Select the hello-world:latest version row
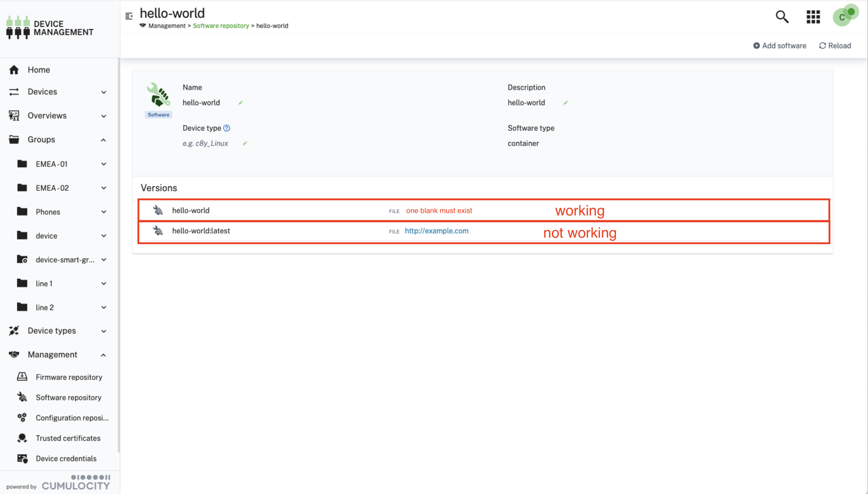 (x=201, y=231)
